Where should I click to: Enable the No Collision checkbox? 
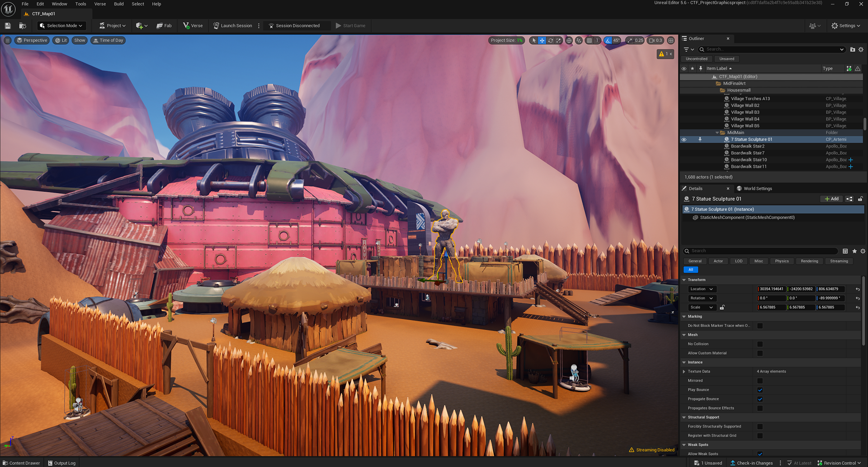click(x=760, y=344)
